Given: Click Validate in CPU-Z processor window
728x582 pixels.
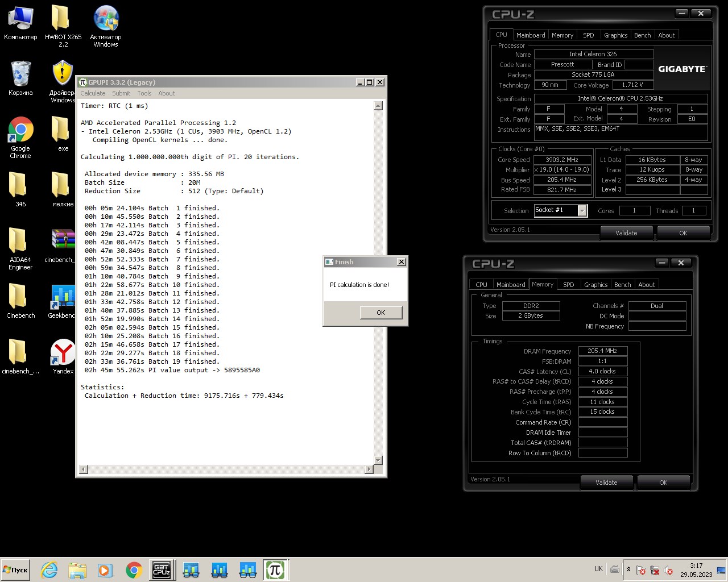Looking at the screenshot, I should click(x=626, y=233).
